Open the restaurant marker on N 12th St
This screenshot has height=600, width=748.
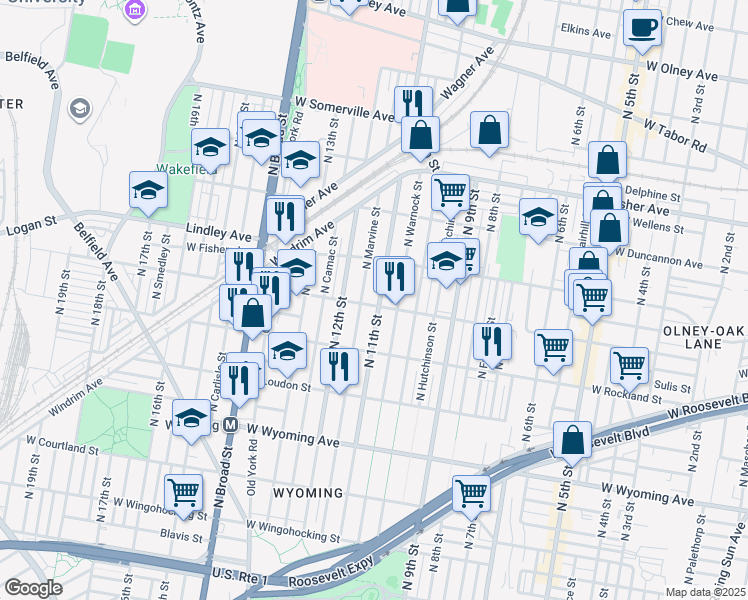[x=340, y=366]
